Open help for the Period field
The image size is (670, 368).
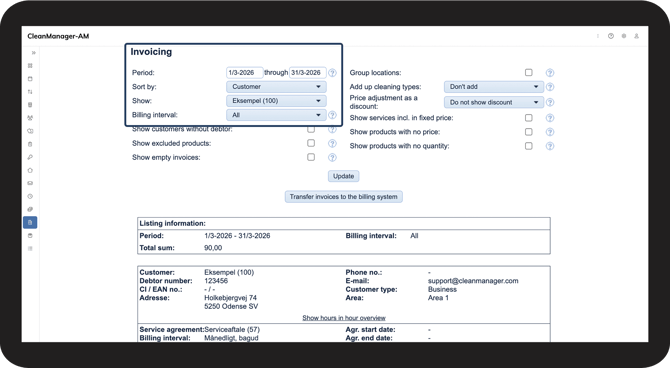click(x=332, y=73)
